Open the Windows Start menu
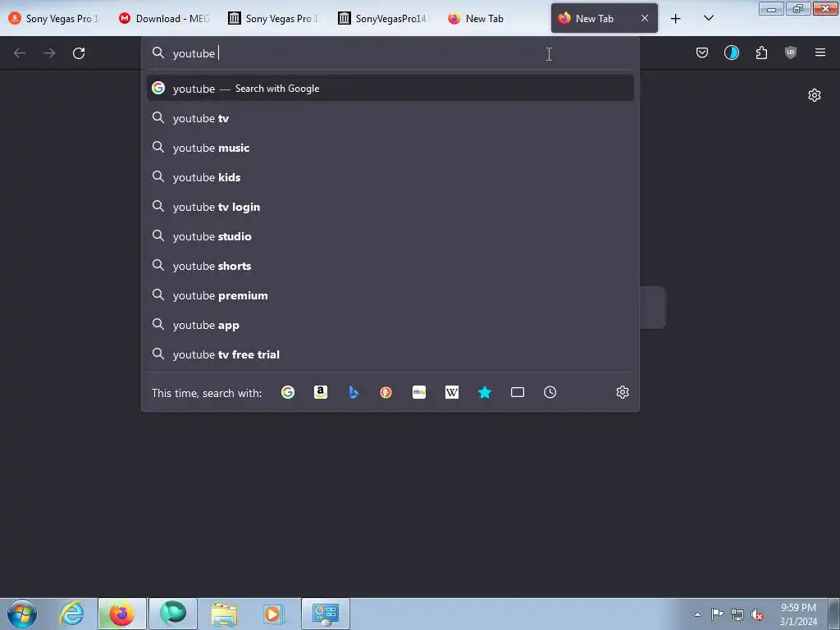The image size is (840, 630). (x=22, y=614)
